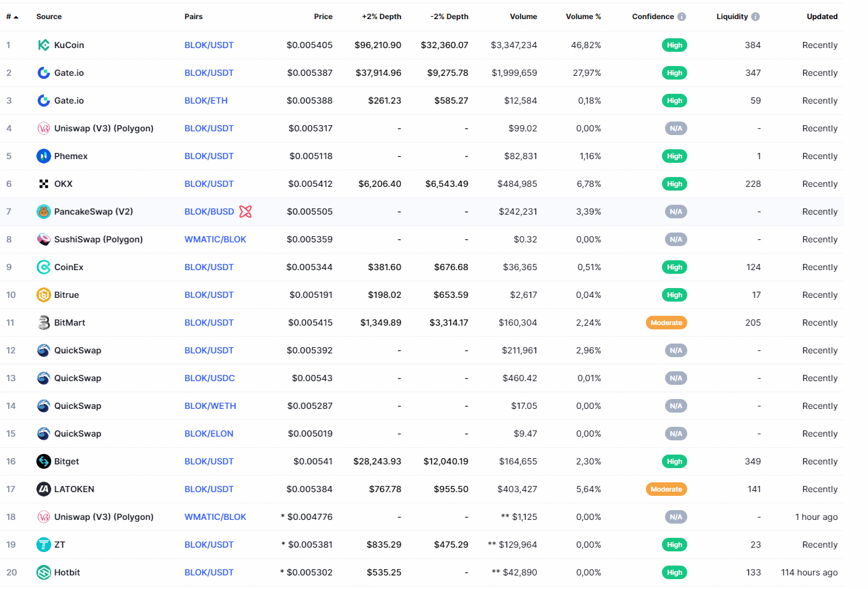Click the BitMart exchange logo icon

pos(43,323)
